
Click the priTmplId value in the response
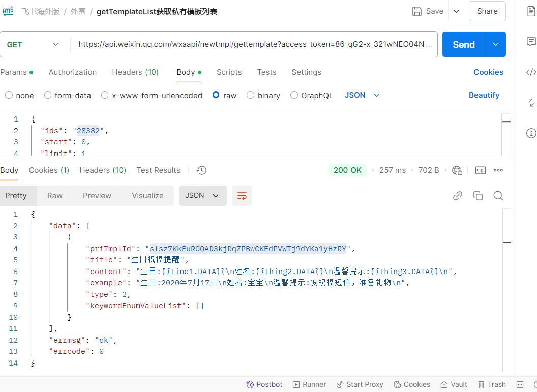pyautogui.click(x=248, y=249)
